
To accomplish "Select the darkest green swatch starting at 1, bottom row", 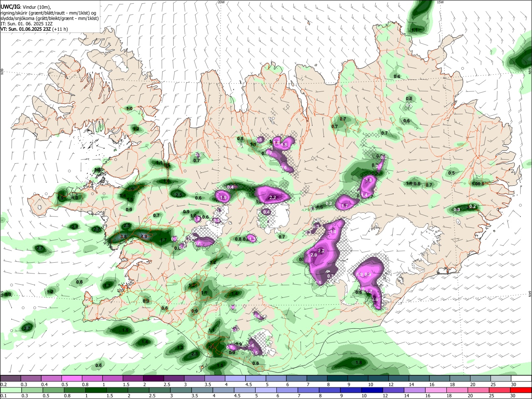I will coord(95,390).
